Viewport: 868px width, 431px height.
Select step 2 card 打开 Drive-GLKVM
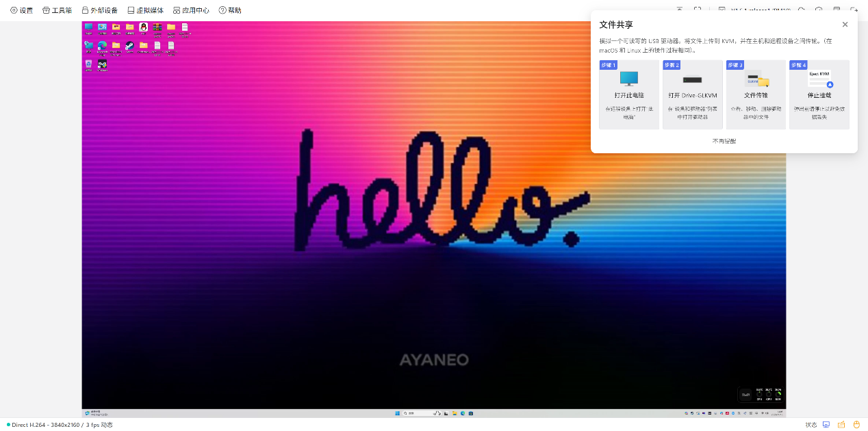pos(692,94)
